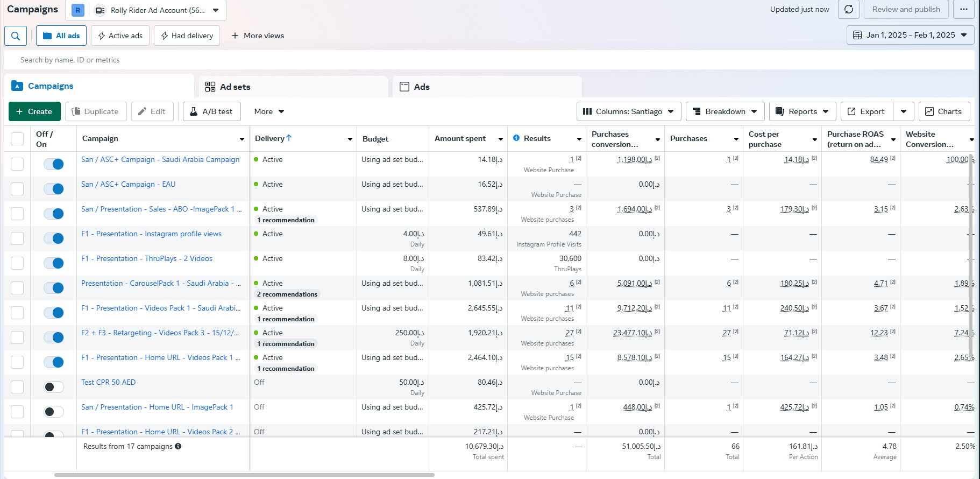Screen dimensions: 980x479
Task: Open the three-dots more options menu
Action: pyautogui.click(x=964, y=9)
